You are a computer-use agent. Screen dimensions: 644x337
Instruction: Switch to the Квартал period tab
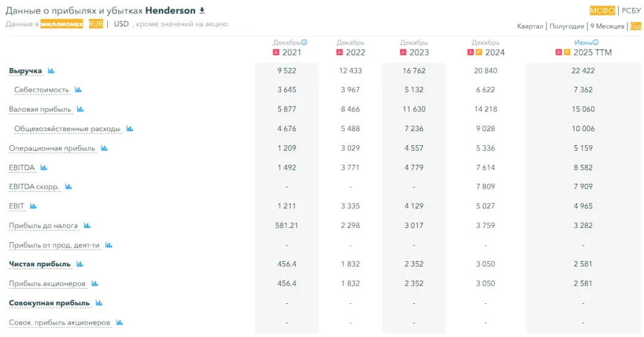point(530,26)
